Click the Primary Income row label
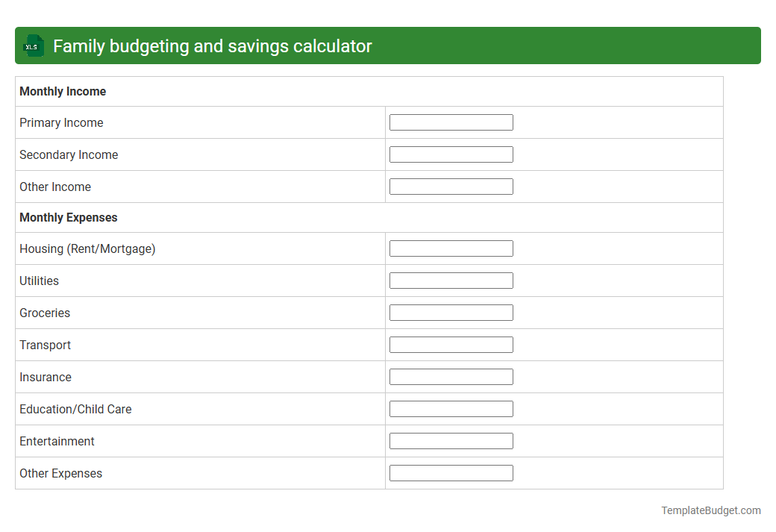Image resolution: width=776 pixels, height=532 pixels. point(61,122)
